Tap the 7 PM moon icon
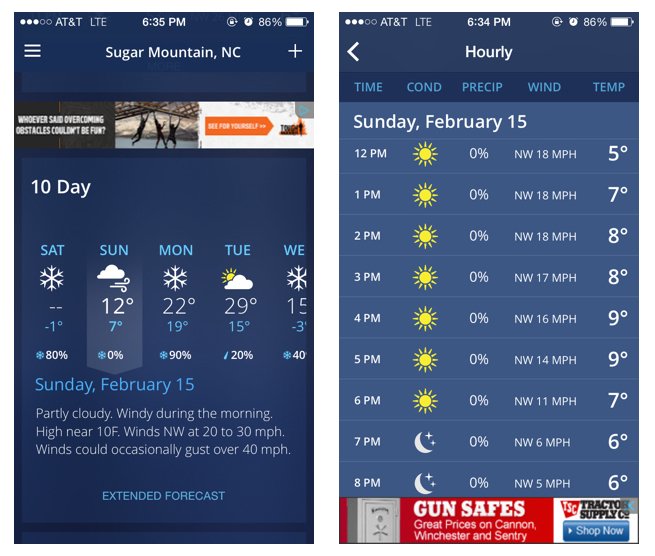Viewport: 655px width, 556px height. click(x=425, y=442)
